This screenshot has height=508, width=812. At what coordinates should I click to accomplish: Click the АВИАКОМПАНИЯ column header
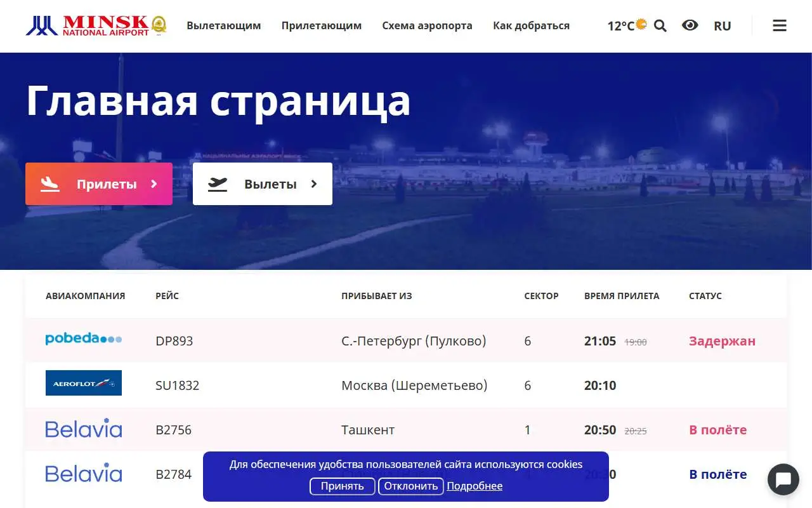[x=85, y=296]
